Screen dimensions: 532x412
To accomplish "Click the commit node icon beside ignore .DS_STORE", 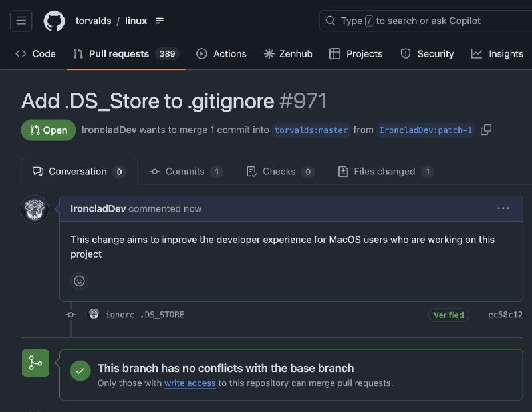I will click(70, 315).
